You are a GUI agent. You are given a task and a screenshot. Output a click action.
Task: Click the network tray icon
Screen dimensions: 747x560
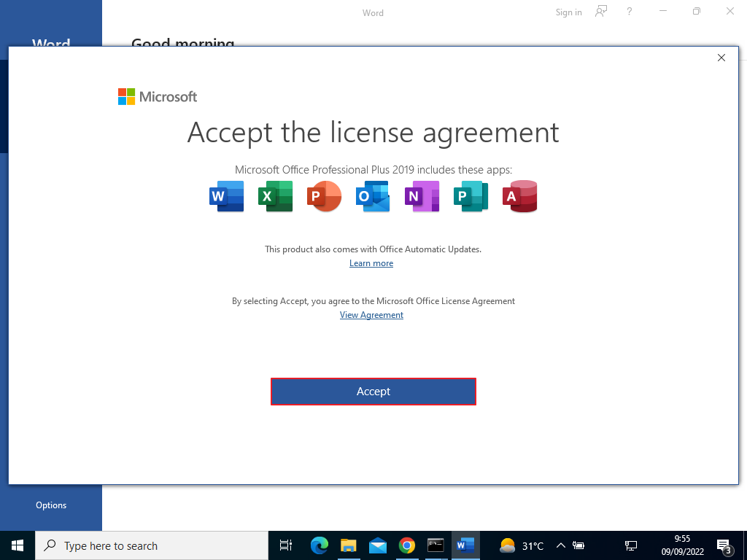click(x=631, y=545)
